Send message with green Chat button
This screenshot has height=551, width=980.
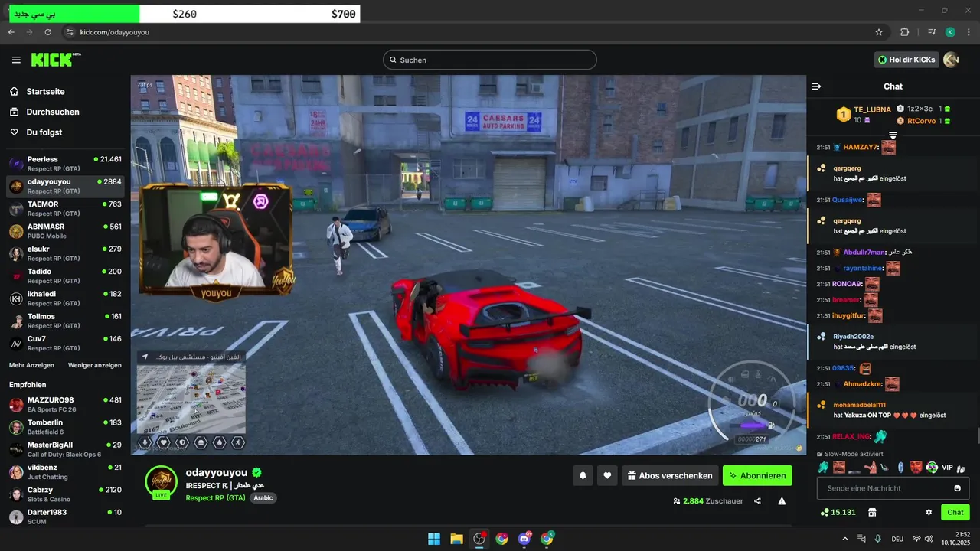tap(955, 512)
